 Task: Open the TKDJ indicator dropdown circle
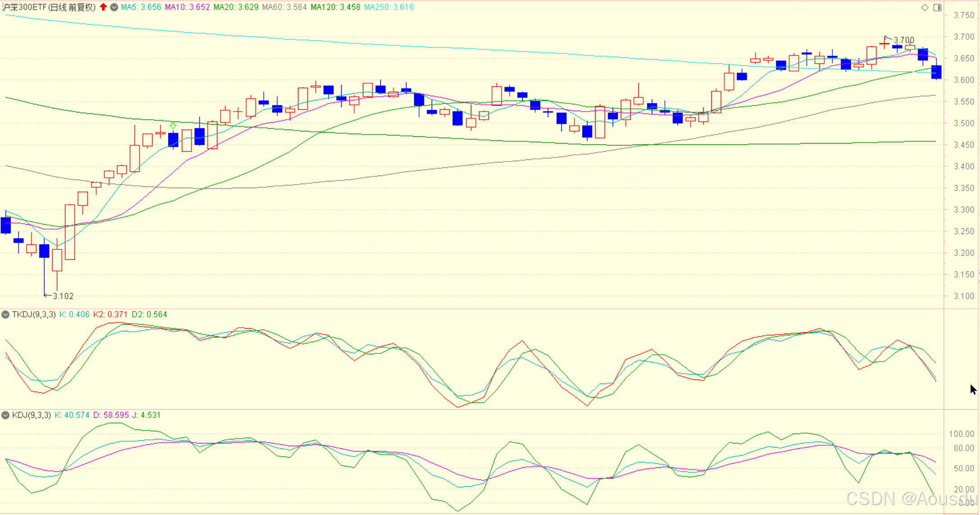point(5,314)
